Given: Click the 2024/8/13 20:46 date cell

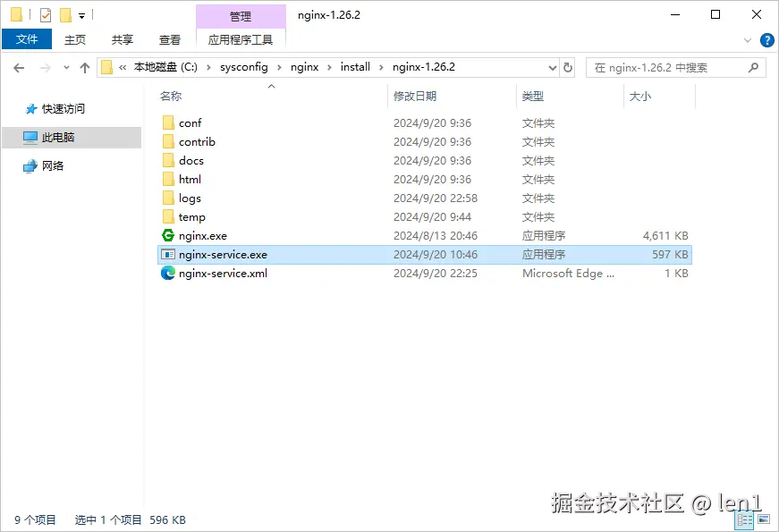Looking at the screenshot, I should [x=436, y=236].
